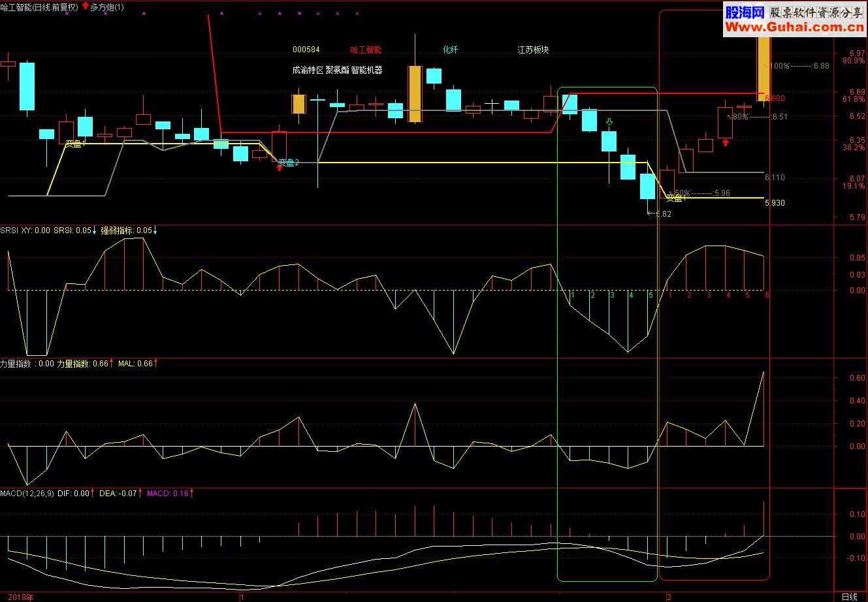868x602 pixels.
Task: Click the 61.8% Fibonacci axis label
Action: click(x=854, y=99)
